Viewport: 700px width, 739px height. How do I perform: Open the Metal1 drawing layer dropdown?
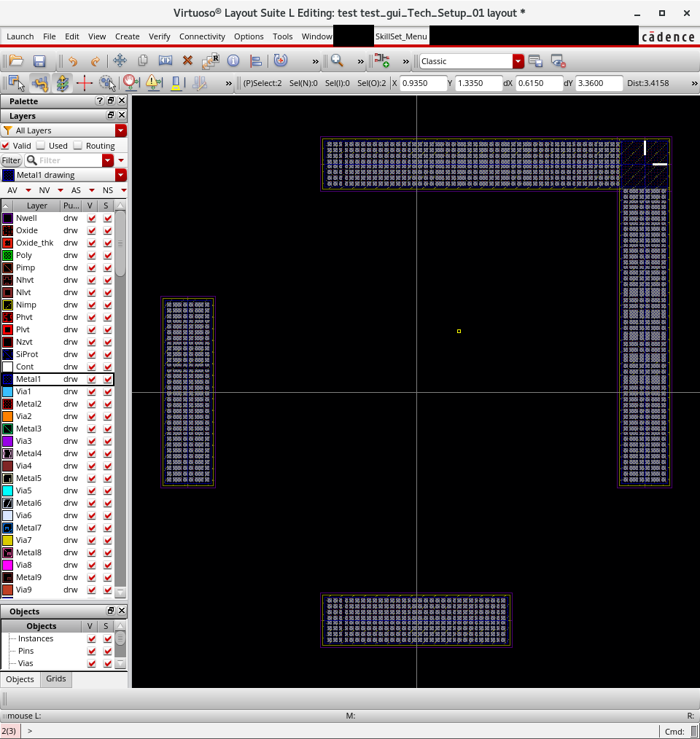[x=121, y=175]
